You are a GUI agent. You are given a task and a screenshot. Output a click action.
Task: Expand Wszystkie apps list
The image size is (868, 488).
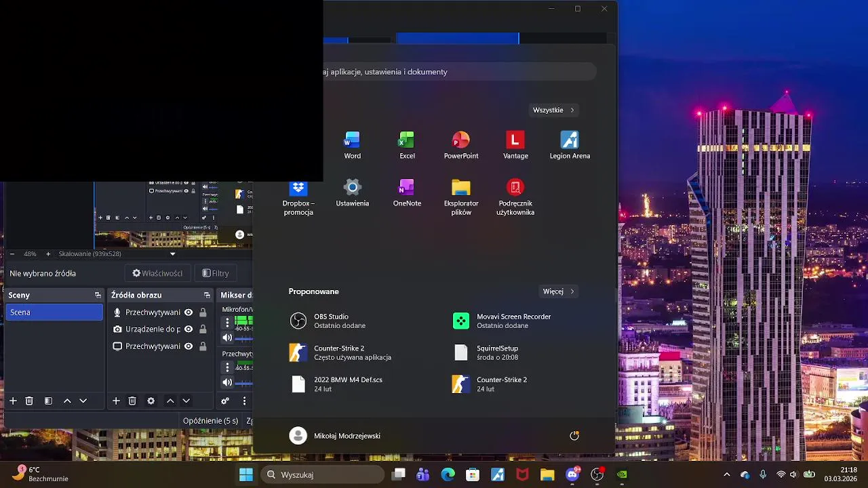553,110
